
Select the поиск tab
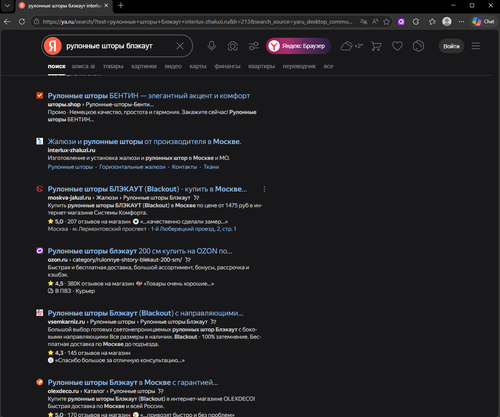tap(56, 66)
